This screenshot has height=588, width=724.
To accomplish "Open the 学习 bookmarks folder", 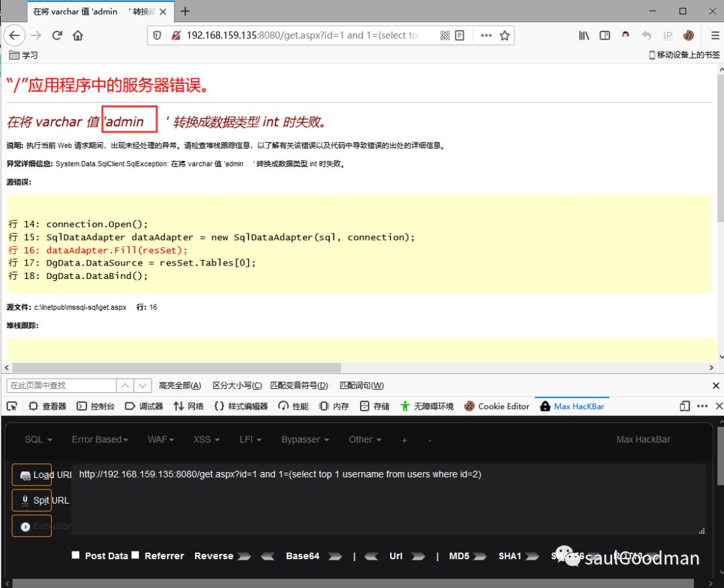I will [23, 55].
